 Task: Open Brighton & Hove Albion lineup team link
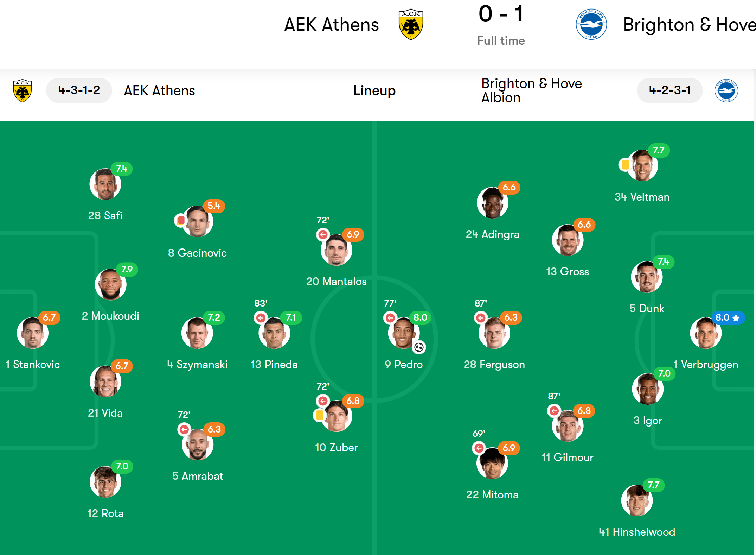pyautogui.click(x=531, y=90)
